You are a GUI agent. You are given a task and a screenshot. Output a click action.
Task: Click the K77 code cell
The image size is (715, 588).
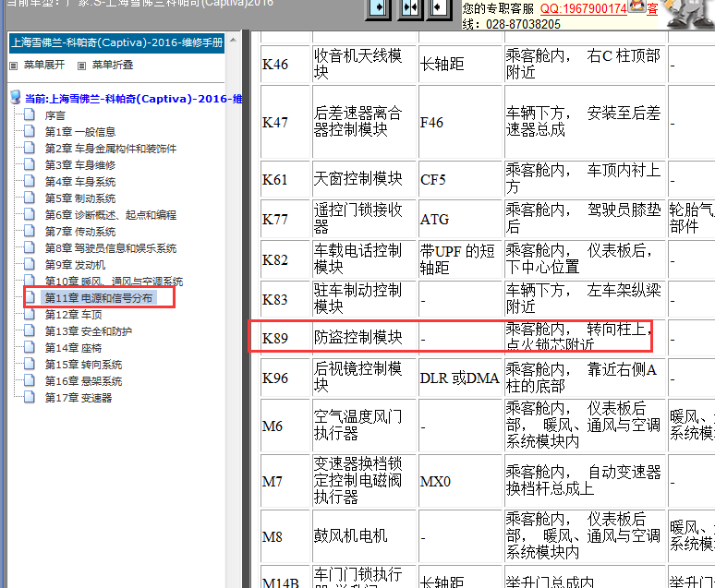tap(285, 219)
